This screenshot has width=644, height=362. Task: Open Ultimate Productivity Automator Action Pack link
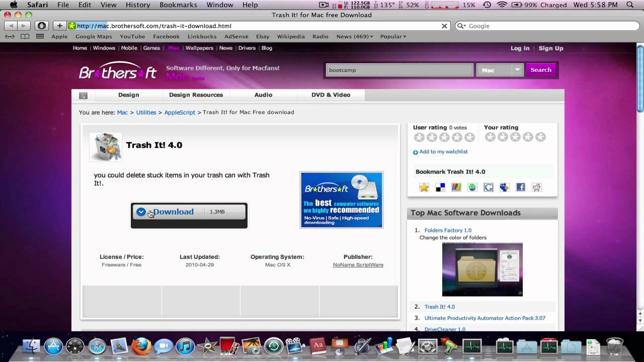485,318
